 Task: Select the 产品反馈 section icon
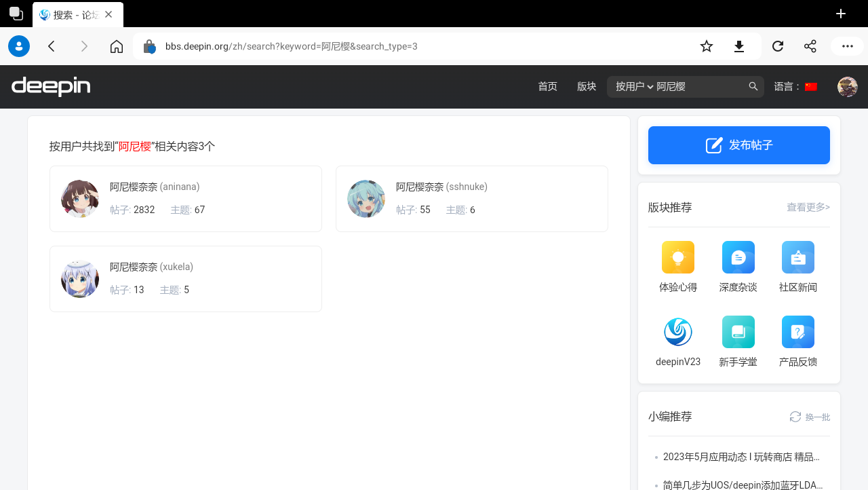pos(797,332)
